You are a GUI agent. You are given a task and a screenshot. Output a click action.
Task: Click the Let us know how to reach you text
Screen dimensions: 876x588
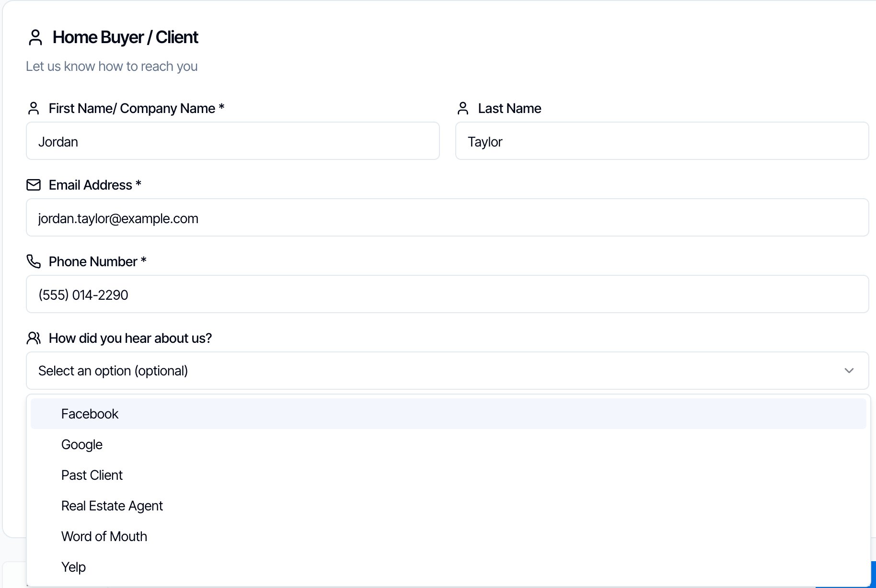pyautogui.click(x=112, y=66)
